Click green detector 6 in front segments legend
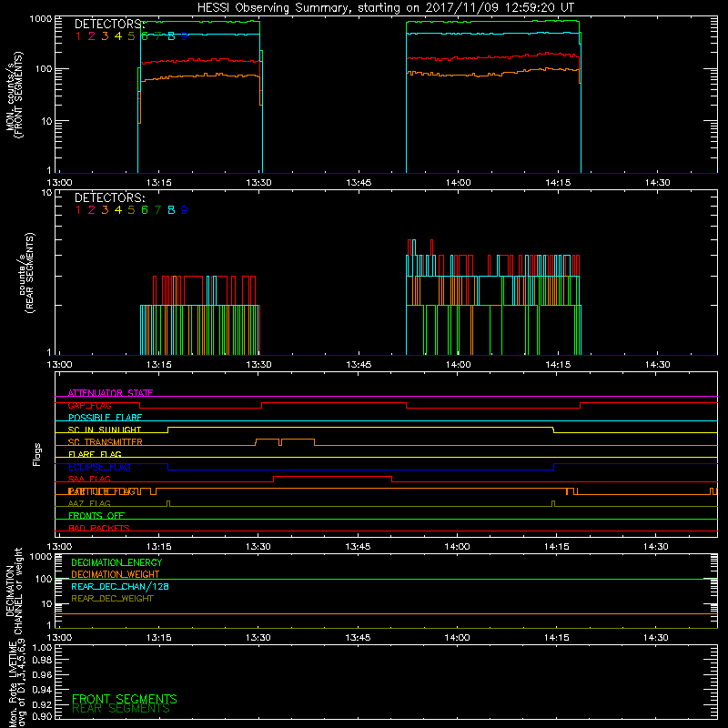Image resolution: width=728 pixels, height=728 pixels. [145, 36]
